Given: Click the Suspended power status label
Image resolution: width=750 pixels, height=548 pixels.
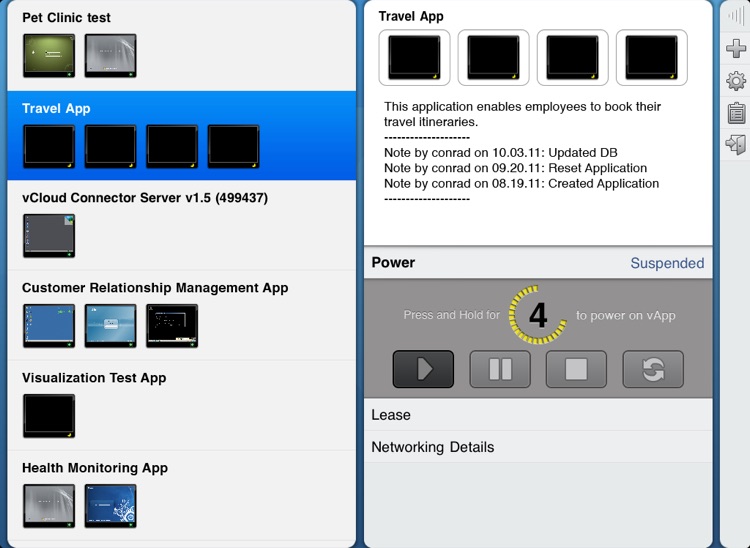Looking at the screenshot, I should (667, 263).
